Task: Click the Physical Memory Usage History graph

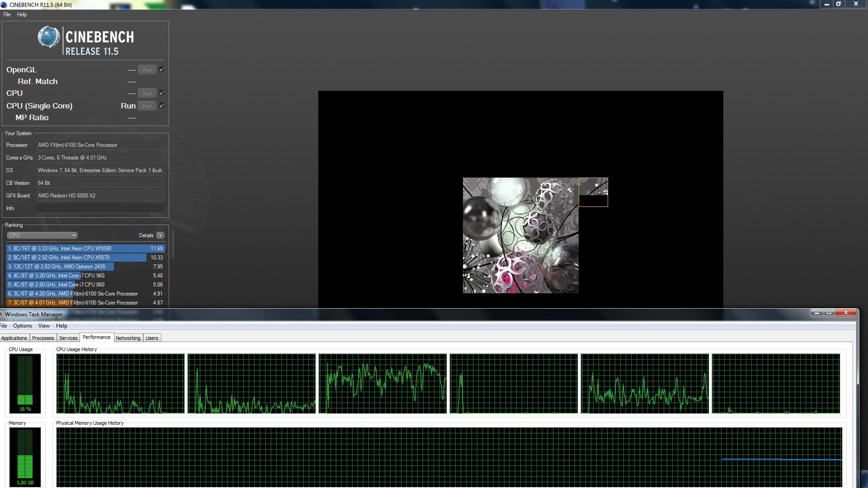Action: click(x=449, y=457)
